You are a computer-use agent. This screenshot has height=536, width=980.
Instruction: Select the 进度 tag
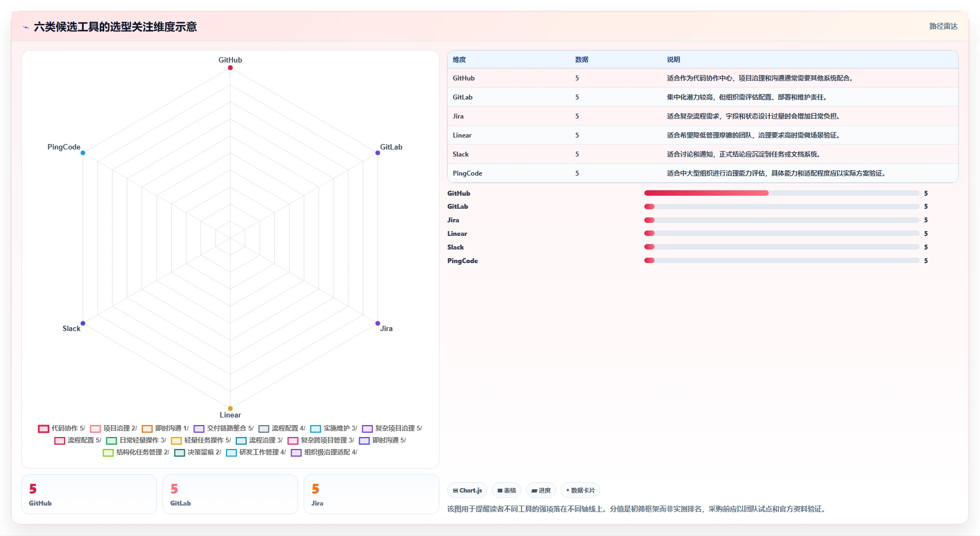click(x=541, y=490)
